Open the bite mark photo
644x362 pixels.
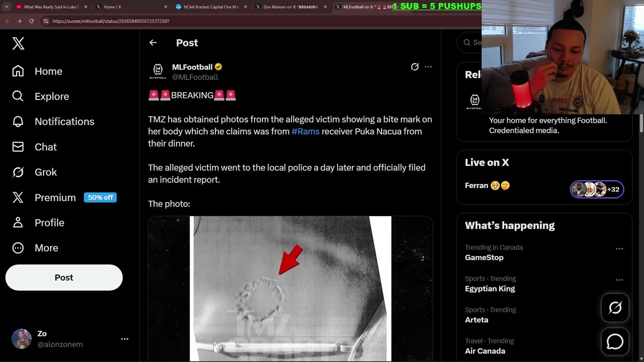(290, 289)
